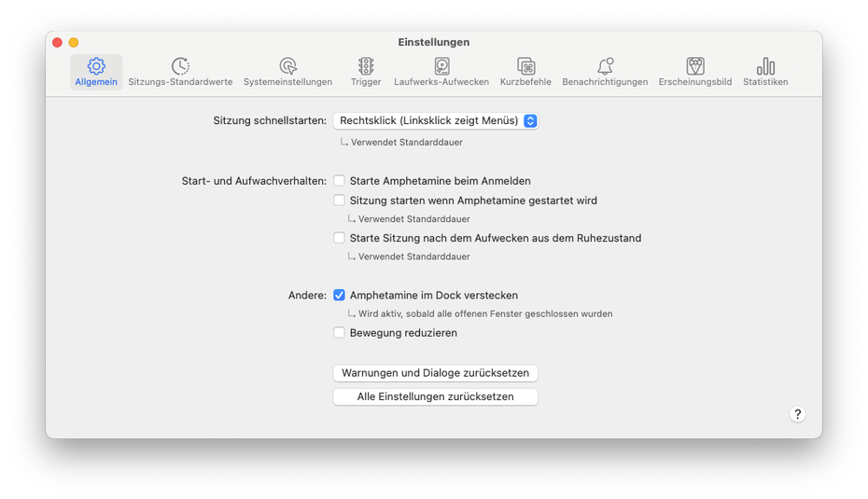Enable Starte Sitzung nach dem Aufwecken checkbox
868x499 pixels.
pyautogui.click(x=340, y=238)
